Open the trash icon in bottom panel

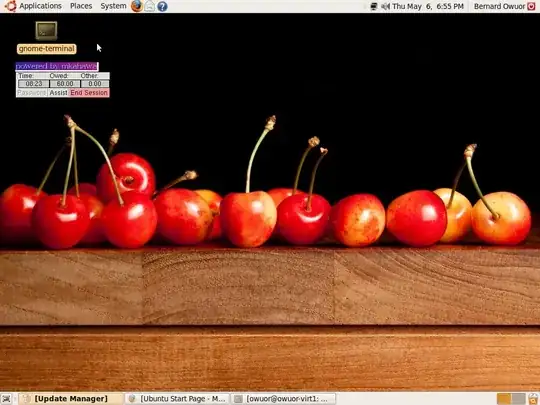(533, 399)
